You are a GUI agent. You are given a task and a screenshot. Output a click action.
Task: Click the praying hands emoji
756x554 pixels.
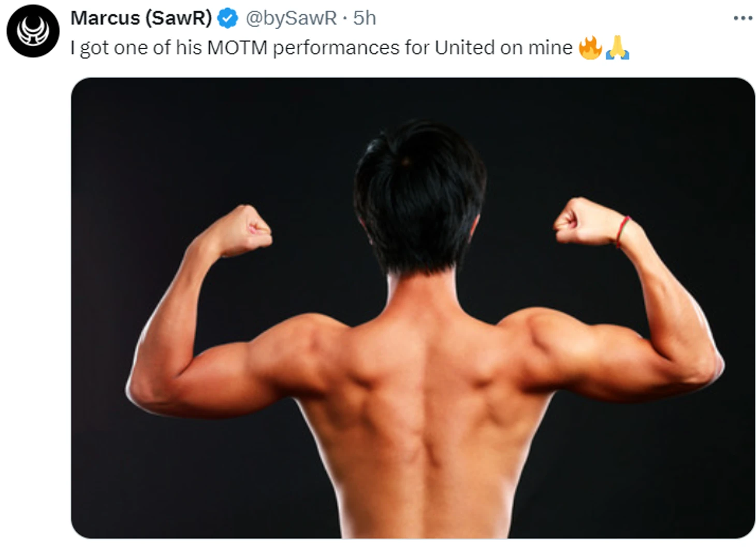click(x=617, y=48)
